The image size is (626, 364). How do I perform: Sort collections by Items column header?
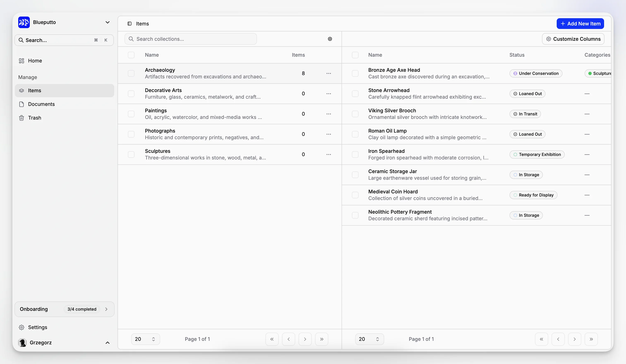(298, 55)
